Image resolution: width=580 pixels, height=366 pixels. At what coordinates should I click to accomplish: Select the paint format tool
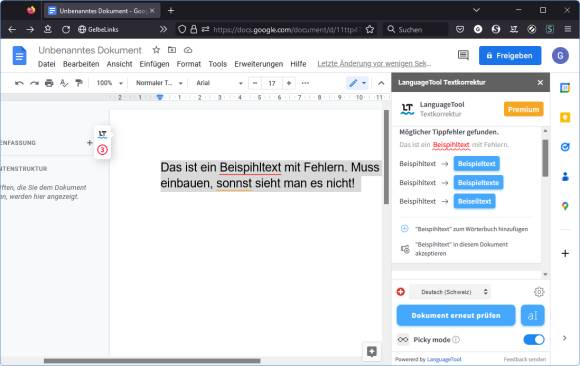pyautogui.click(x=79, y=83)
